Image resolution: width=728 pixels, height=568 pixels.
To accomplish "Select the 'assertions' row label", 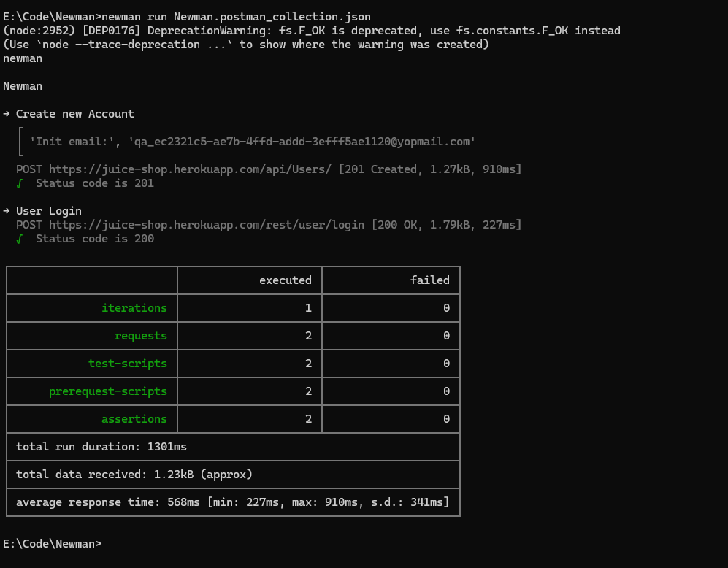I will [x=134, y=419].
